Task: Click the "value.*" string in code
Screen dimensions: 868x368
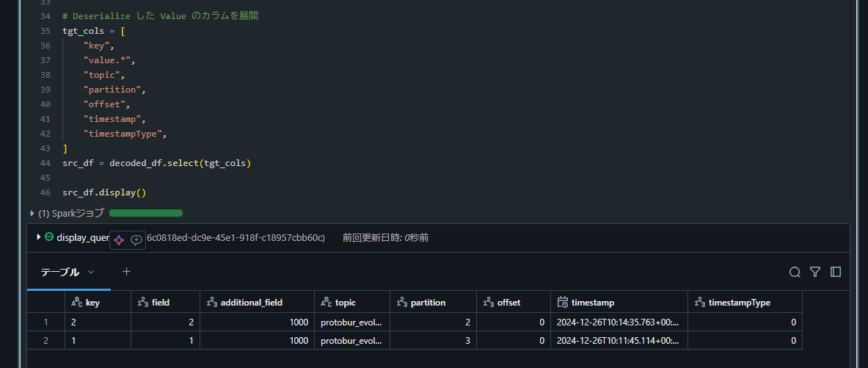Action: point(107,60)
